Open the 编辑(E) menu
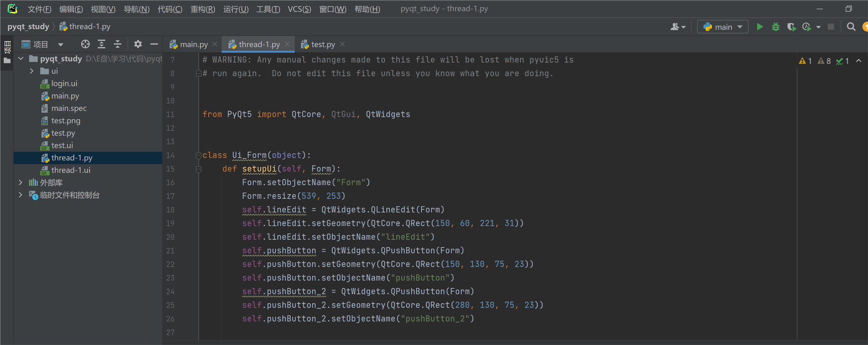 [71, 9]
